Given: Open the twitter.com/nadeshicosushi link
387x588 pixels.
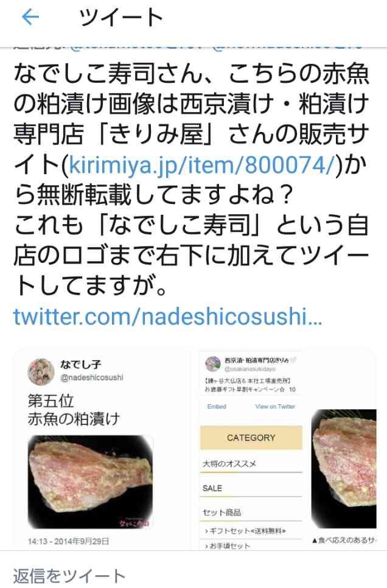Looking at the screenshot, I should 167,316.
